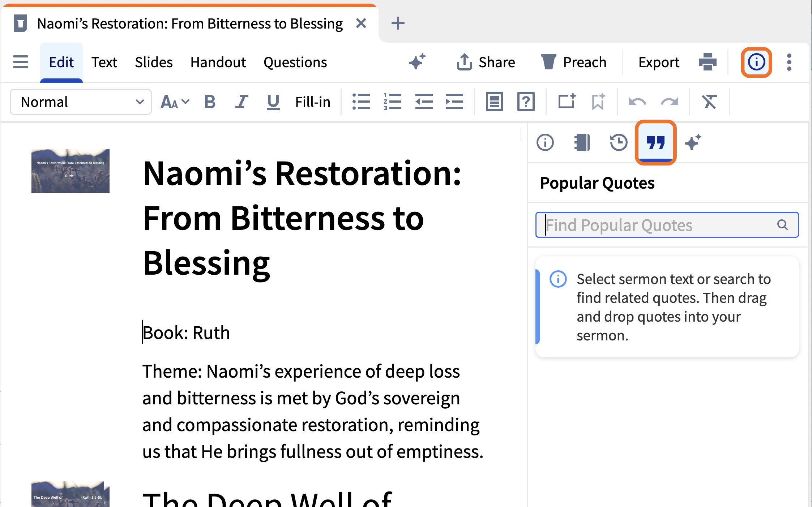812x507 pixels.
Task: Undo the last action
Action: [x=637, y=102]
